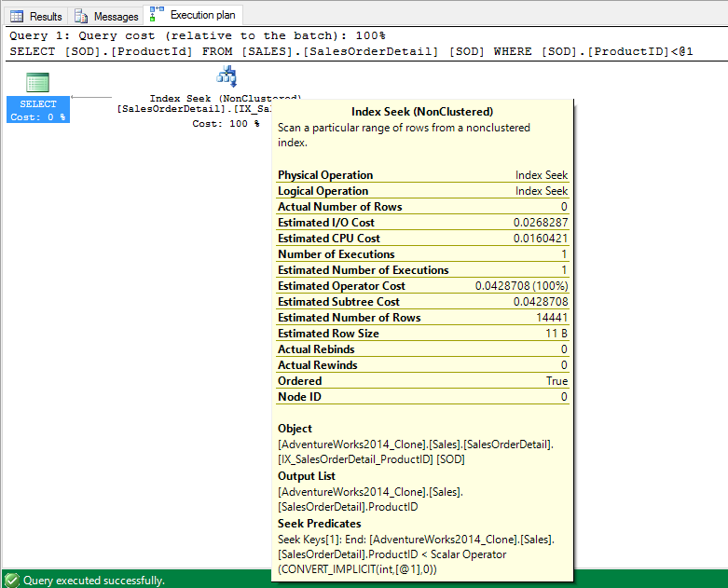Open the Messages tab
Image resolution: width=728 pixels, height=588 pixels.
point(106,16)
